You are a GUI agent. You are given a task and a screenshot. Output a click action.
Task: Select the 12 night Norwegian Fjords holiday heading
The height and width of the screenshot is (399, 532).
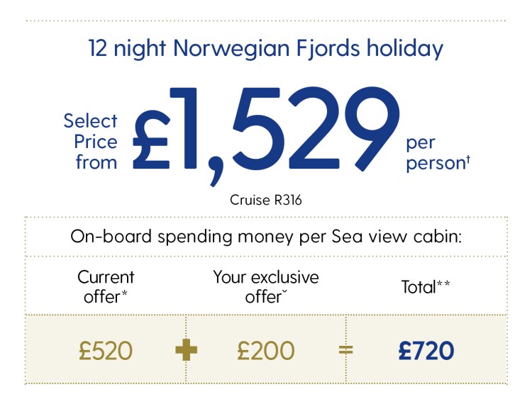tap(266, 48)
